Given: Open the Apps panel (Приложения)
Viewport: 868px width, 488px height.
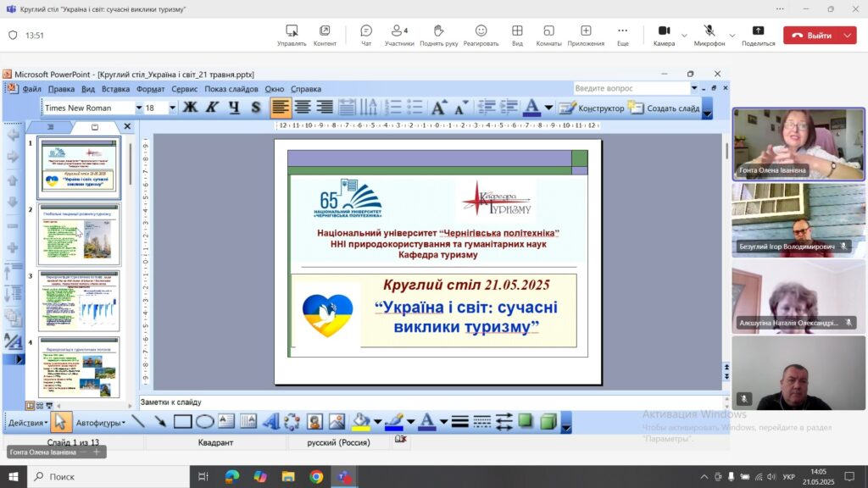Looking at the screenshot, I should pos(586,35).
